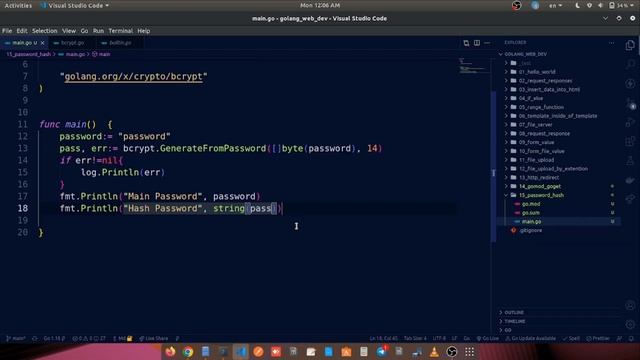The width and height of the screenshot is (640, 360).
Task: Launch Firefox from the dock
Action: click(170, 351)
